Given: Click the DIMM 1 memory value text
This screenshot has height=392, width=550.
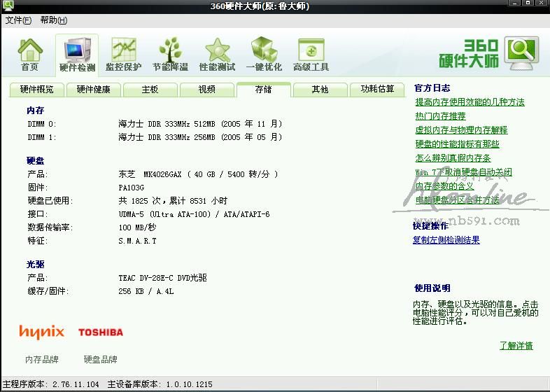Looking at the screenshot, I should (200, 137).
